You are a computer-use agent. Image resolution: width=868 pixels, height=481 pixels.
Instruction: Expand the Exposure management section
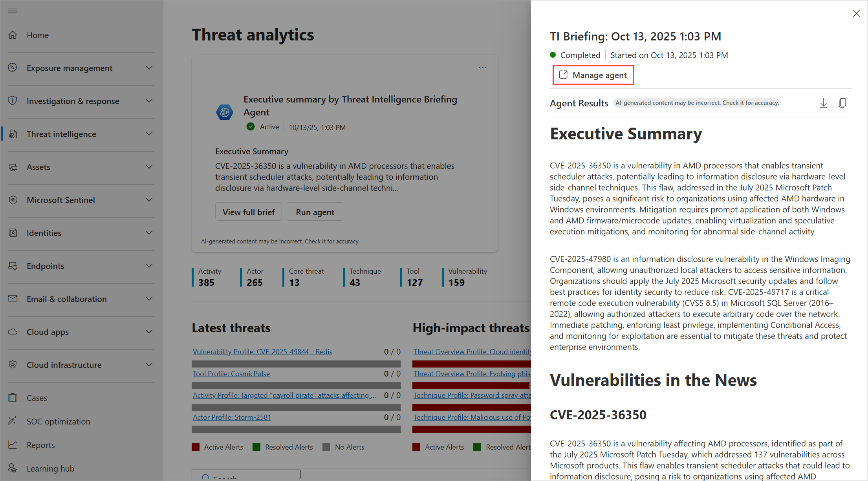[x=149, y=68]
